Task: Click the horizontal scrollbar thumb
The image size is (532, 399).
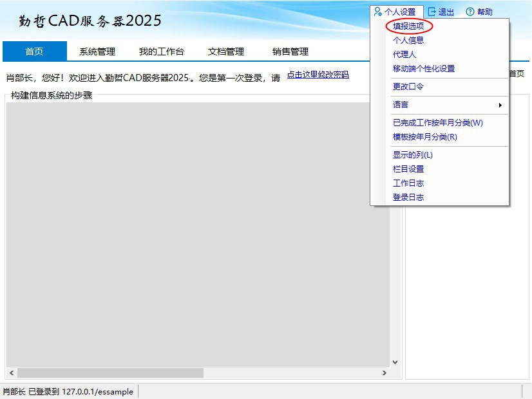Action: [x=109, y=373]
